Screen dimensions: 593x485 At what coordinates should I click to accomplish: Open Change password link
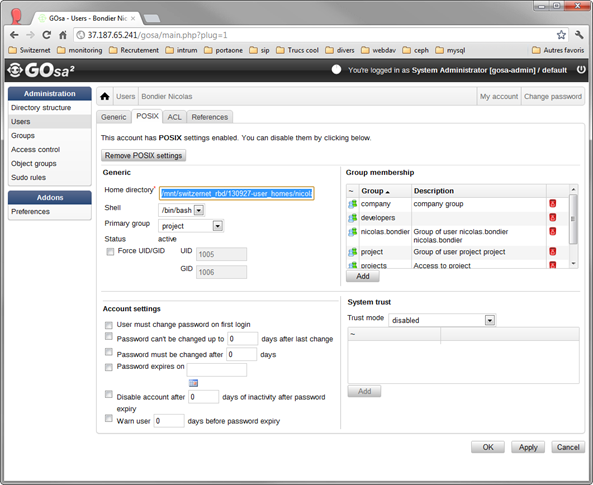pyautogui.click(x=553, y=96)
